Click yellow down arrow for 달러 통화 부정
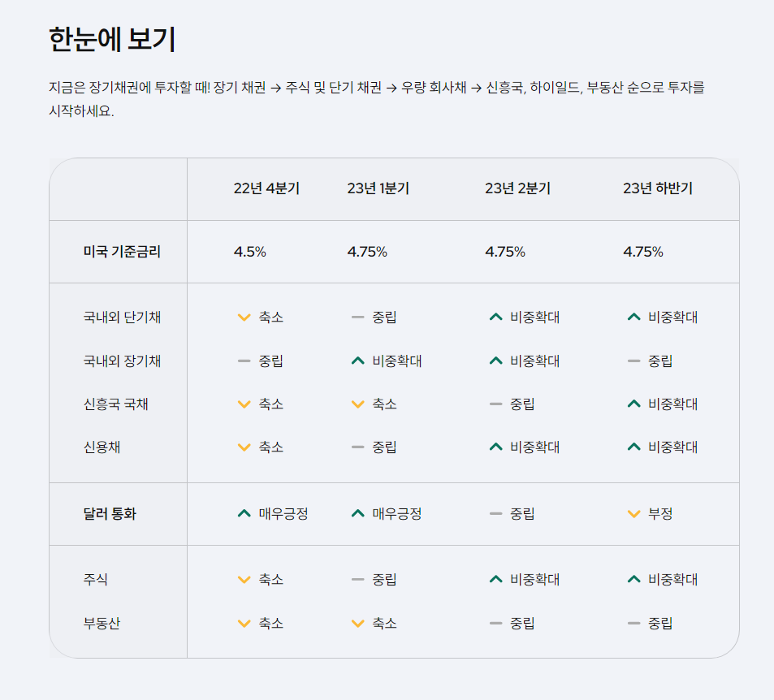Viewport: 774px width, 700px height. click(x=633, y=514)
